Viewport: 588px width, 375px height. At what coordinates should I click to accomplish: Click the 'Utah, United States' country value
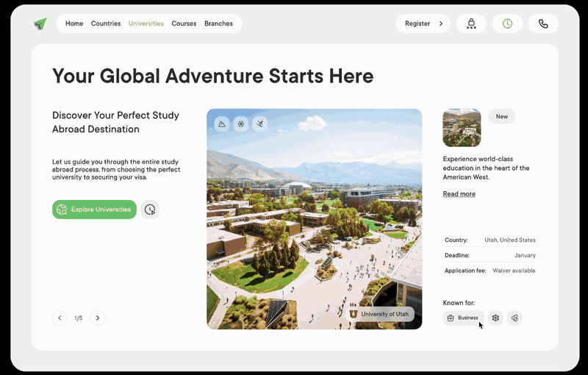[510, 240]
